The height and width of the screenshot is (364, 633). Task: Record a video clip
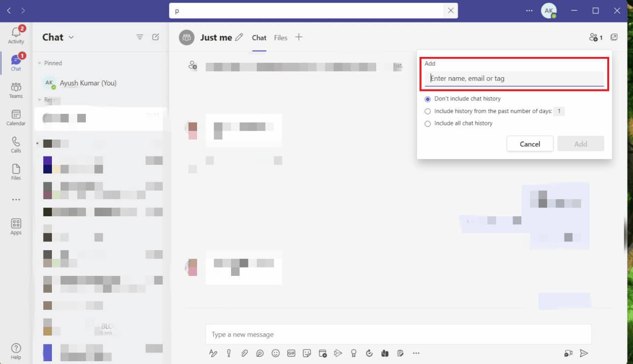pos(569,353)
